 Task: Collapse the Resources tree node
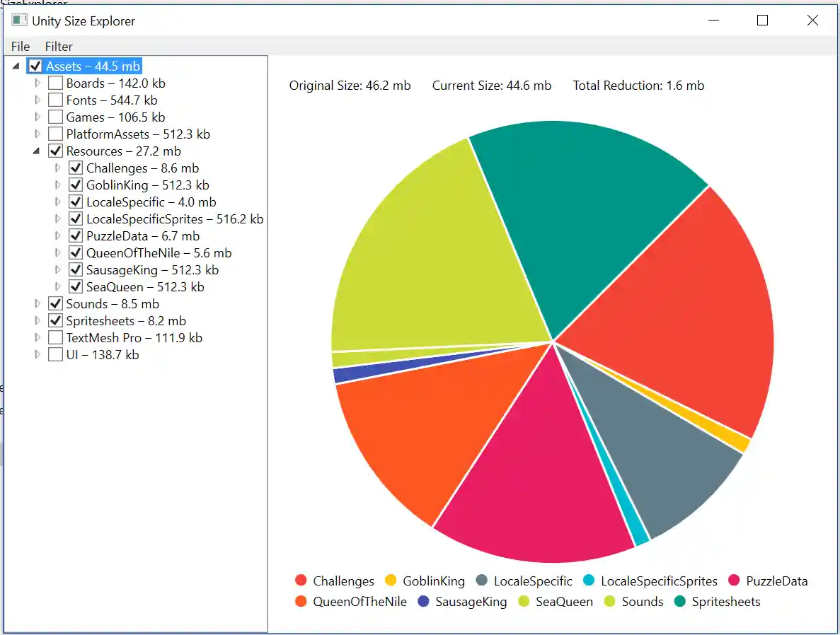coord(38,151)
